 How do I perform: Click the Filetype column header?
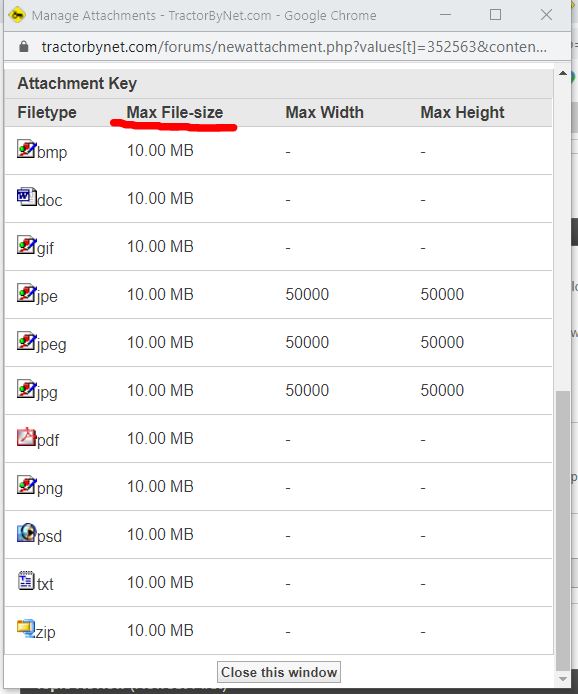[x=47, y=112]
